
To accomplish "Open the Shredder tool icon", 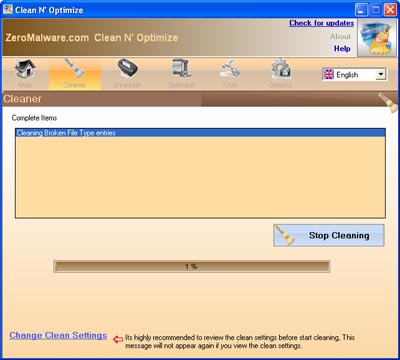I will tap(127, 69).
